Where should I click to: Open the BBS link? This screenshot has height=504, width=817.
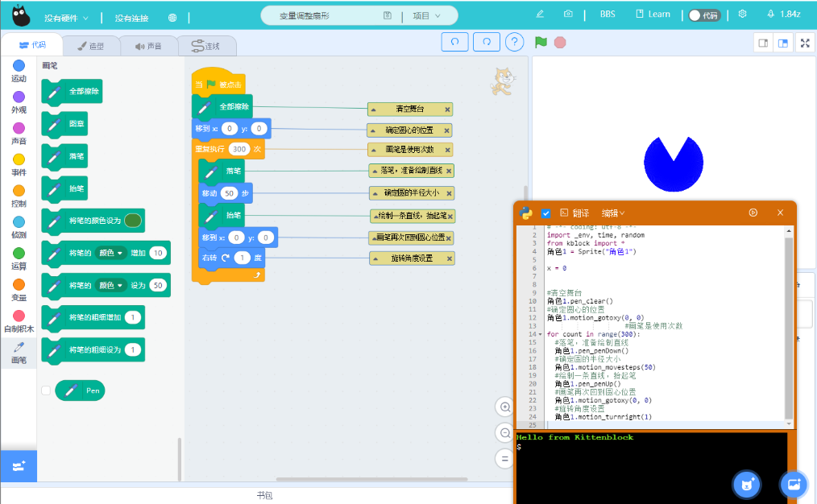click(607, 14)
